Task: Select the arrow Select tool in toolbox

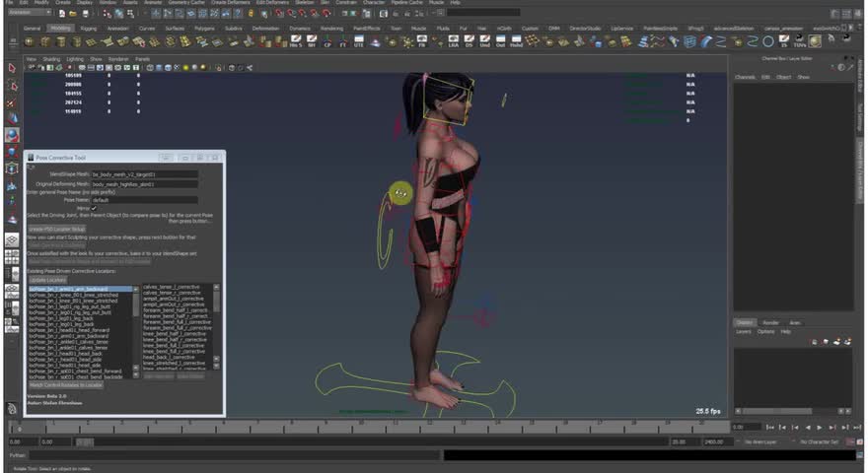Action: coord(12,69)
